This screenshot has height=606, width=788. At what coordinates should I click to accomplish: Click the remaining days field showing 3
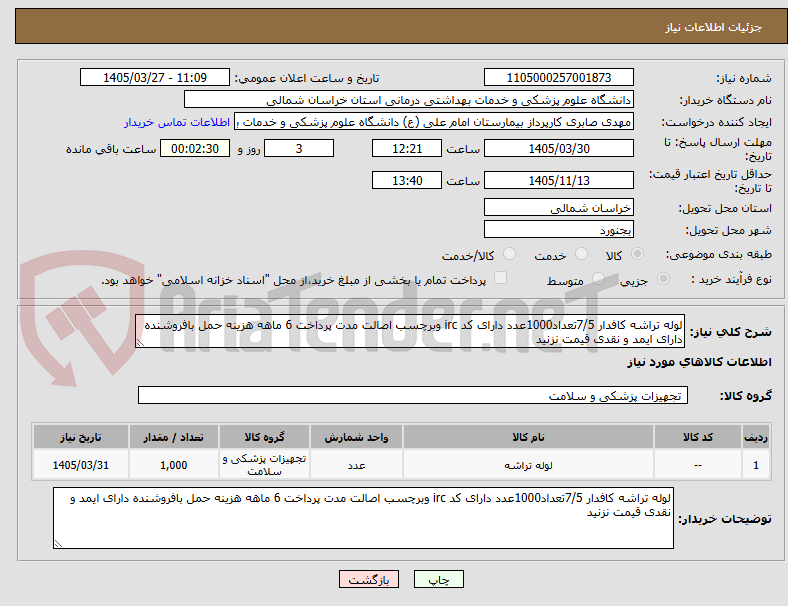point(299,148)
